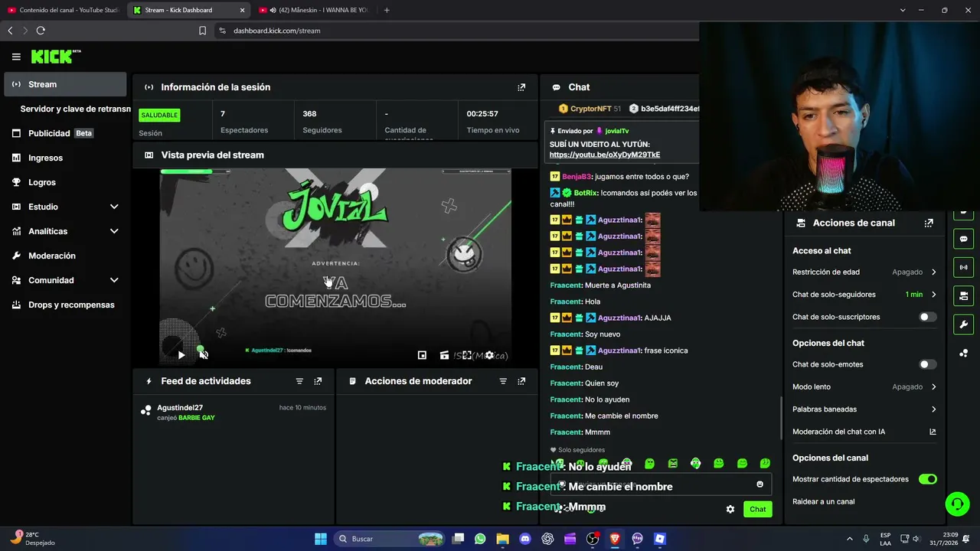Click the browser address bar URL
This screenshot has width=980, height=551.
[277, 31]
